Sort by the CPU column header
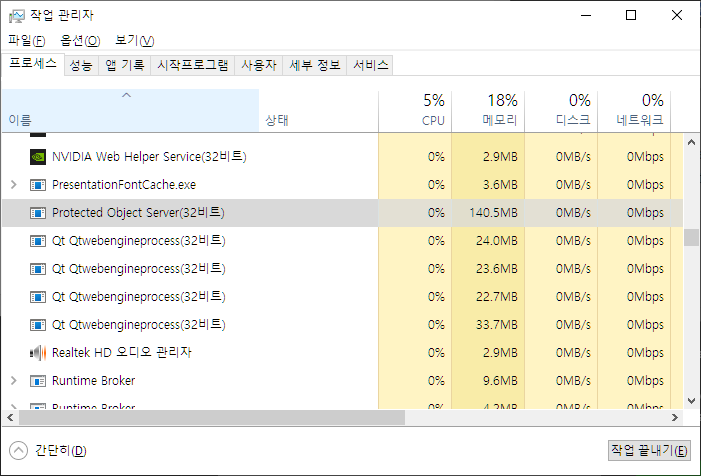701x476 pixels. tap(415, 110)
